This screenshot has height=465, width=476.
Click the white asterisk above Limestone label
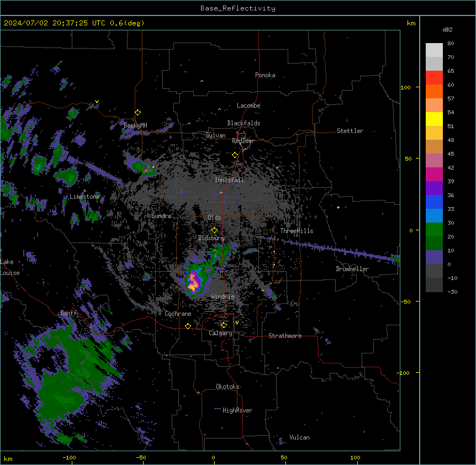(x=84, y=191)
